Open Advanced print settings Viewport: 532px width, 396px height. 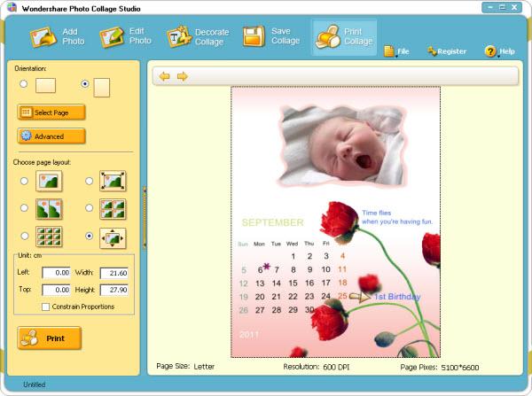(x=51, y=136)
